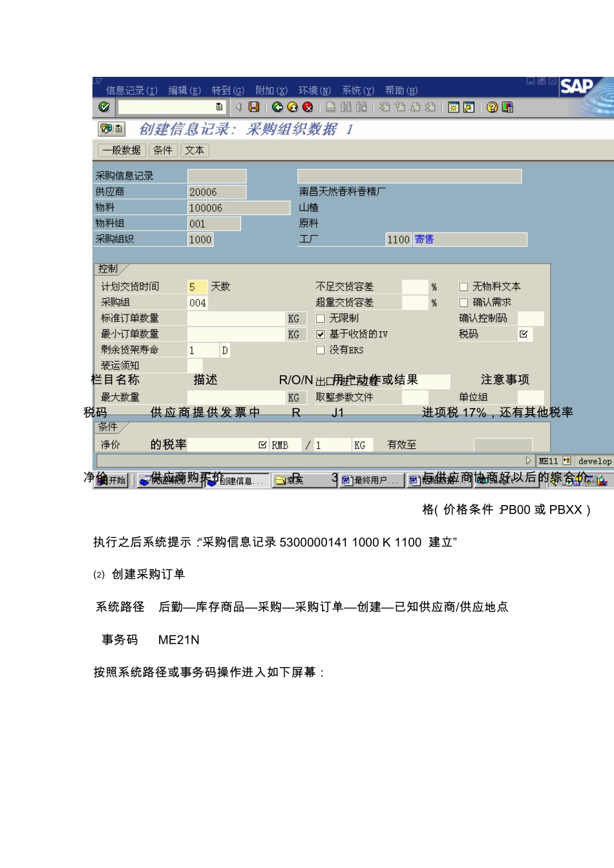Click the yellow Help question mark icon
The height and width of the screenshot is (868, 614).
[492, 107]
